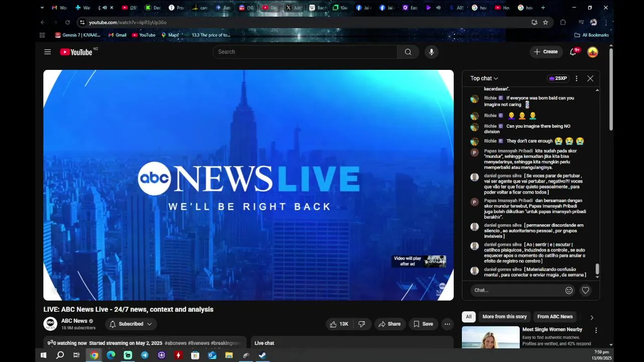The height and width of the screenshot is (362, 644).
Task: Open Windows Start menu
Action: (43, 355)
